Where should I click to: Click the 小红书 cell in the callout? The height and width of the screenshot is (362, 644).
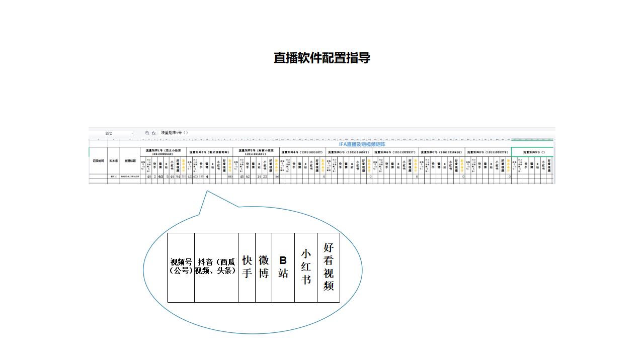pos(306,267)
